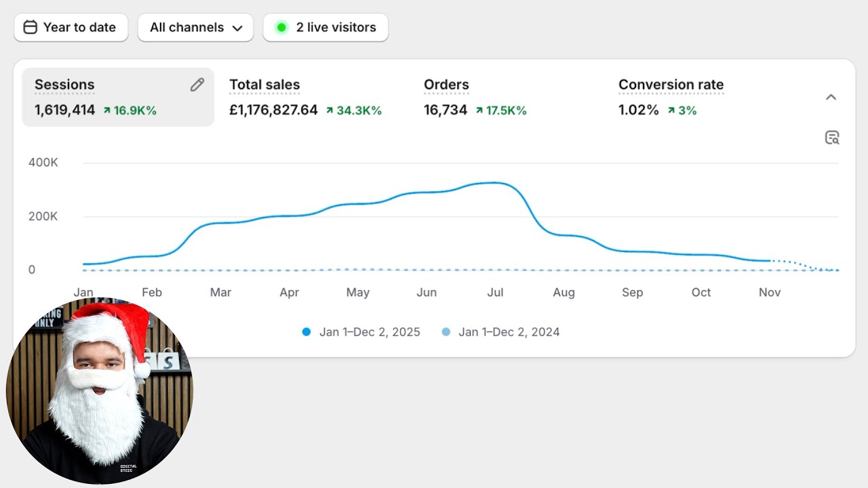Collapse the metrics card with chevron up

(x=831, y=97)
